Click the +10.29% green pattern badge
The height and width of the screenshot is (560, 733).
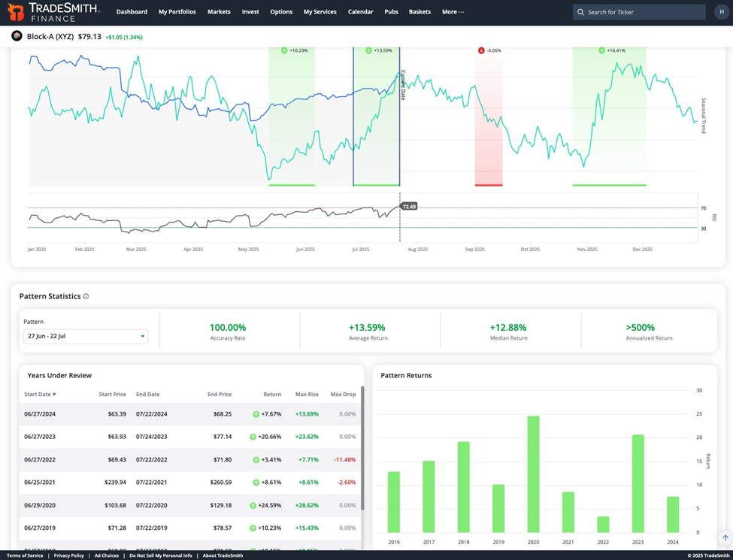294,50
